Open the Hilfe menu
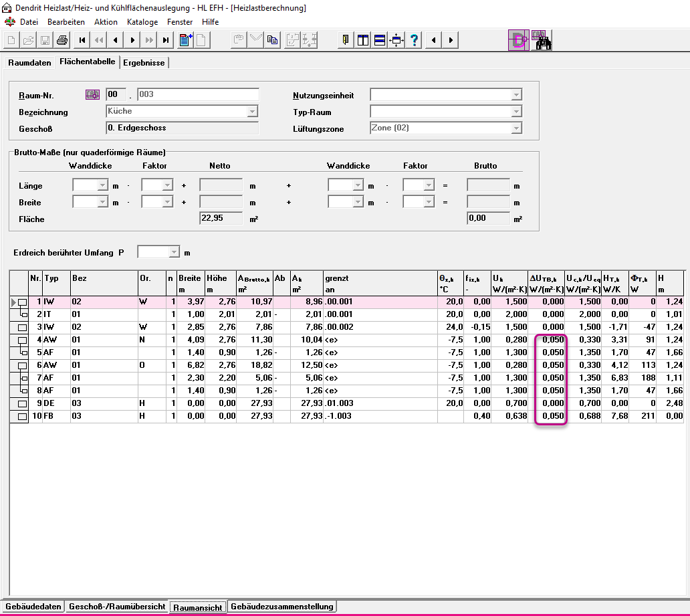Screen dimensions: 690x616 point(211,22)
